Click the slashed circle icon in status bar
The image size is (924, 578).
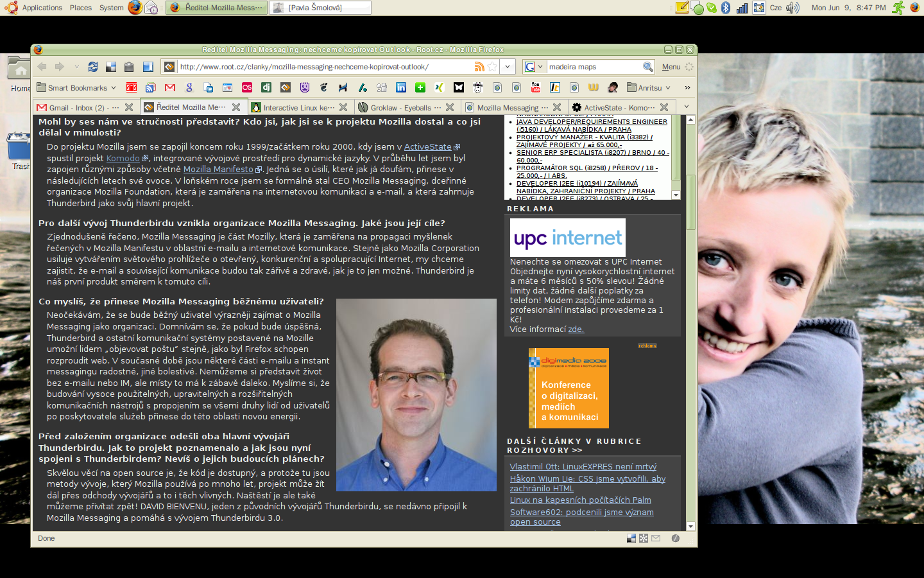(x=675, y=538)
